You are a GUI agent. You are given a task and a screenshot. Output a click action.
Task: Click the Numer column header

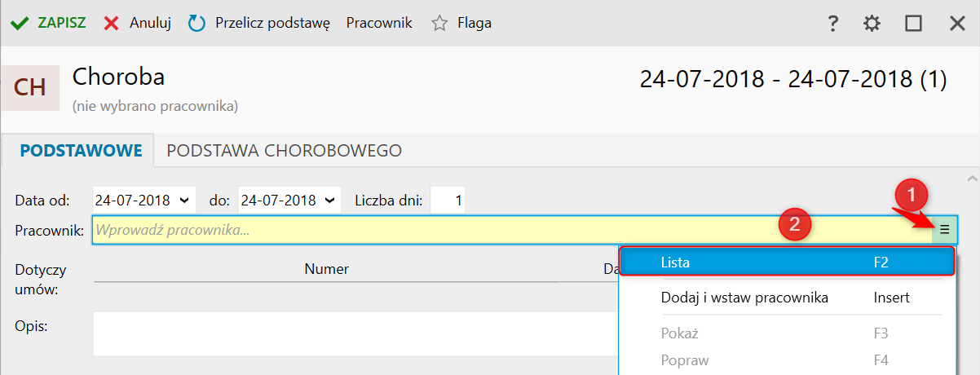pos(326,269)
